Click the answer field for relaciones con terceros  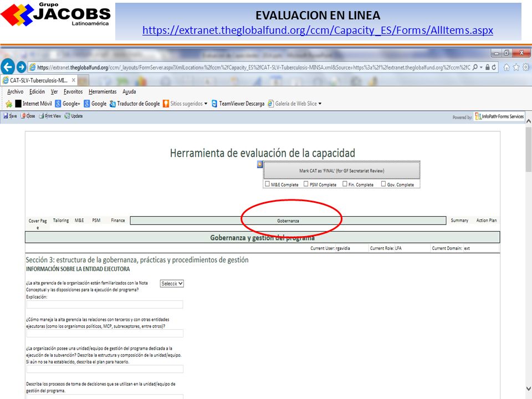click(x=105, y=333)
